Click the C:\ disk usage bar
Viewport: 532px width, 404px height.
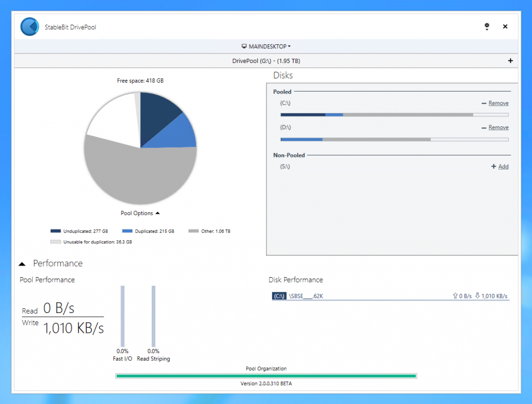(394, 115)
